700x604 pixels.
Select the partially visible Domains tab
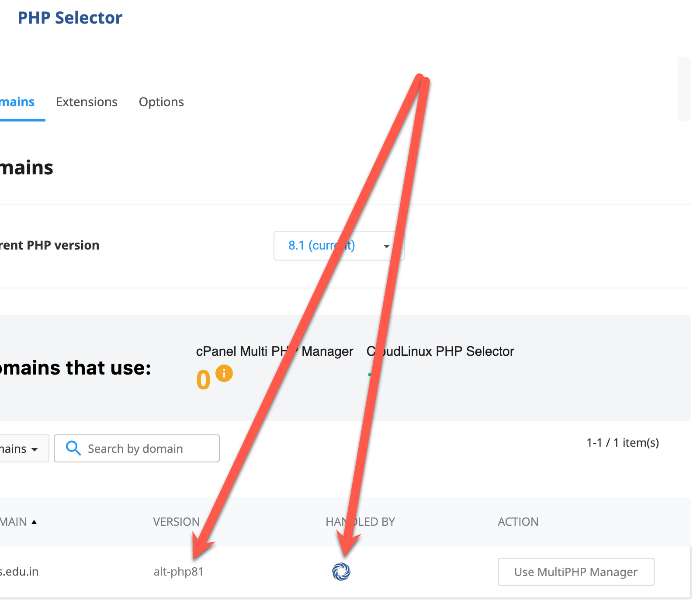(x=17, y=102)
